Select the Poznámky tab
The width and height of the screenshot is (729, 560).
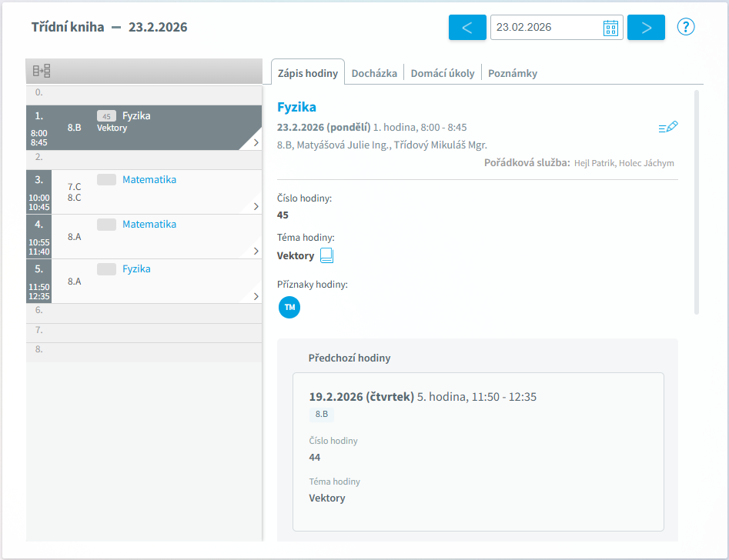pos(512,73)
